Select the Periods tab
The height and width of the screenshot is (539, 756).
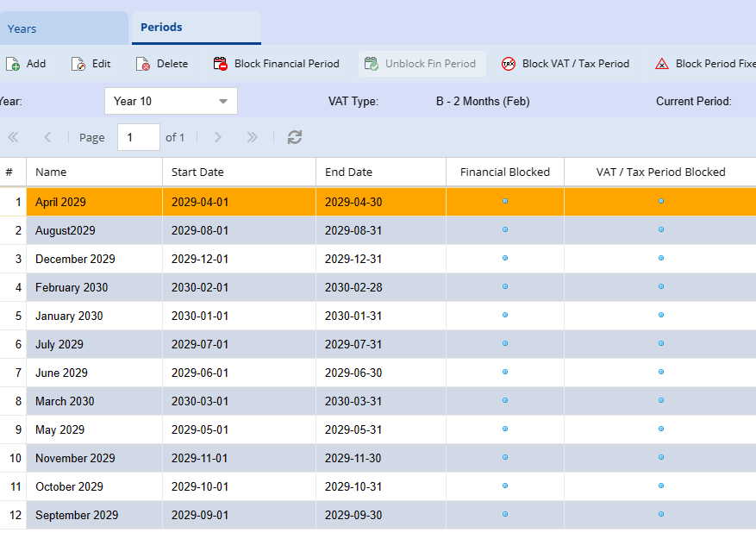(x=162, y=28)
